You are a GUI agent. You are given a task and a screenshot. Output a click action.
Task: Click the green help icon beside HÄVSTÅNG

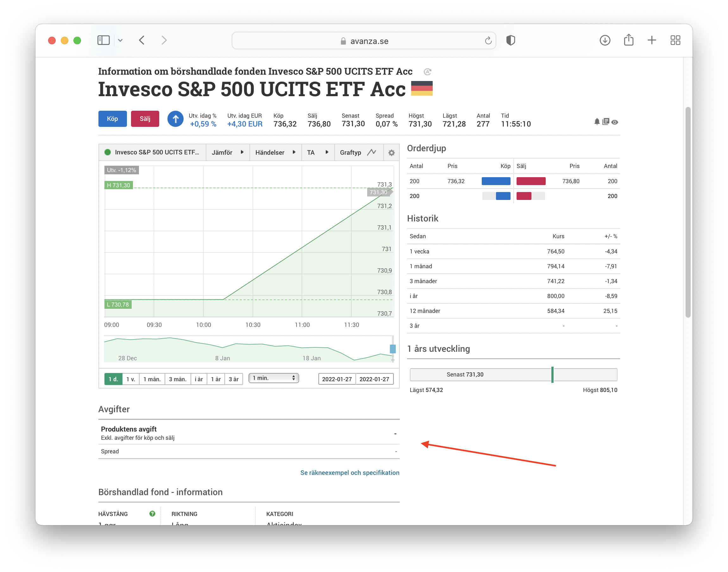[x=152, y=514]
